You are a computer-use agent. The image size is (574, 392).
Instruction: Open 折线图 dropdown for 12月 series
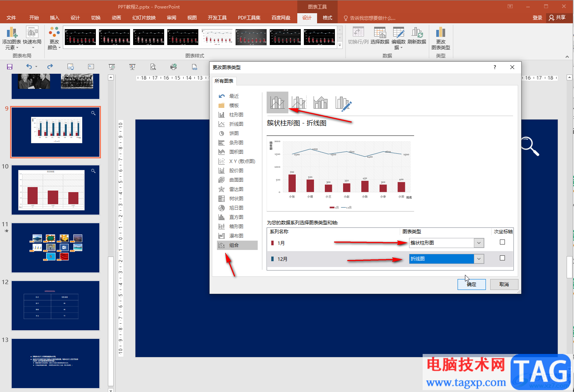479,259
